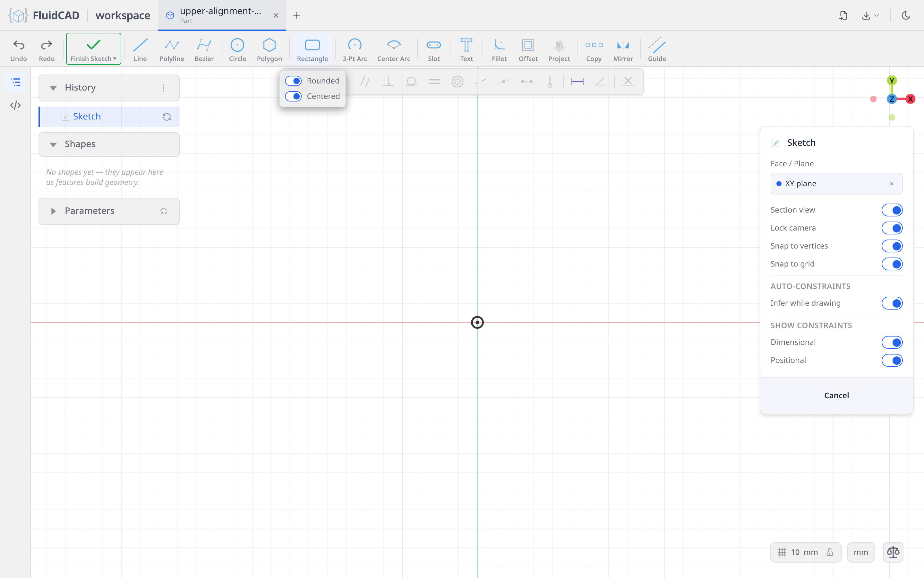The image size is (924, 578).
Task: Click the Undo button
Action: click(18, 50)
